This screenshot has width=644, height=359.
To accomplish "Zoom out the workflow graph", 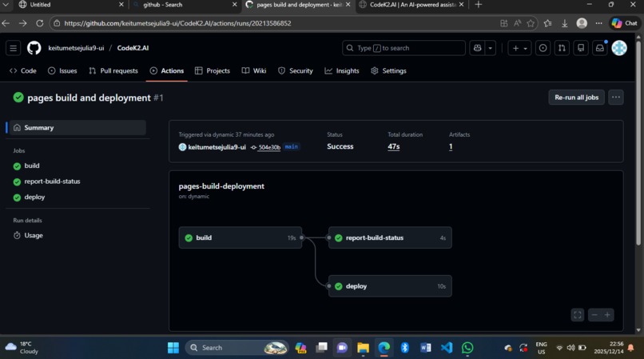I will pyautogui.click(x=594, y=315).
